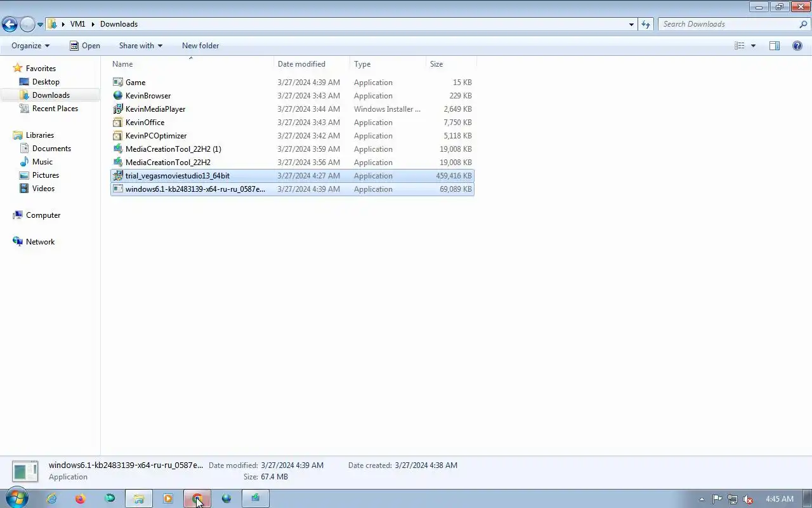Select the KevinOffice file icon
This screenshot has width=812, height=508.
(117, 123)
